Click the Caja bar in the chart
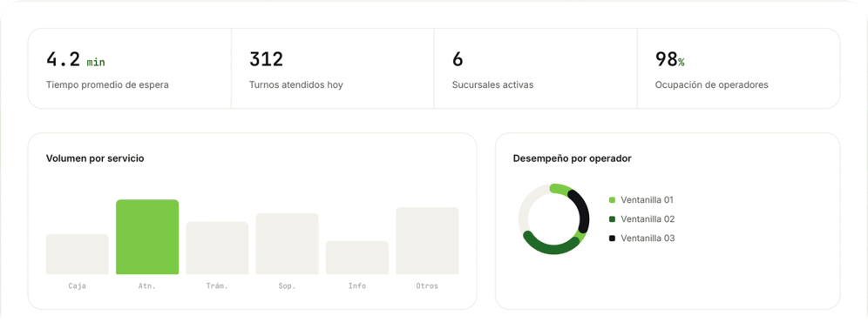The image size is (868, 336). [x=77, y=254]
